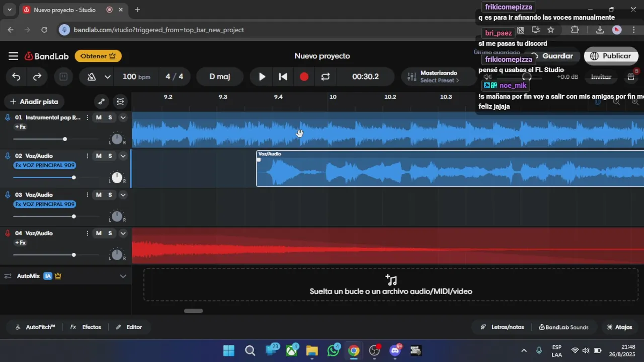Click the undo arrow icon
Screen dimensions: 644x362
pyautogui.click(x=16, y=77)
